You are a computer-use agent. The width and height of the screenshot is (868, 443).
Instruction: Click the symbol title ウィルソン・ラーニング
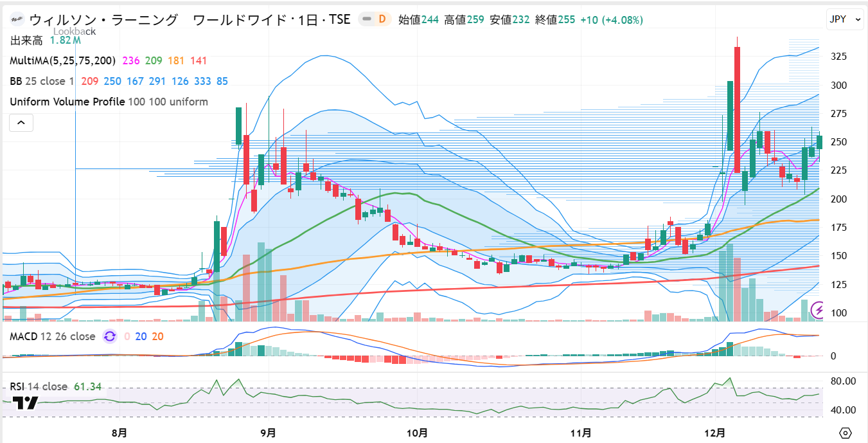coord(103,20)
